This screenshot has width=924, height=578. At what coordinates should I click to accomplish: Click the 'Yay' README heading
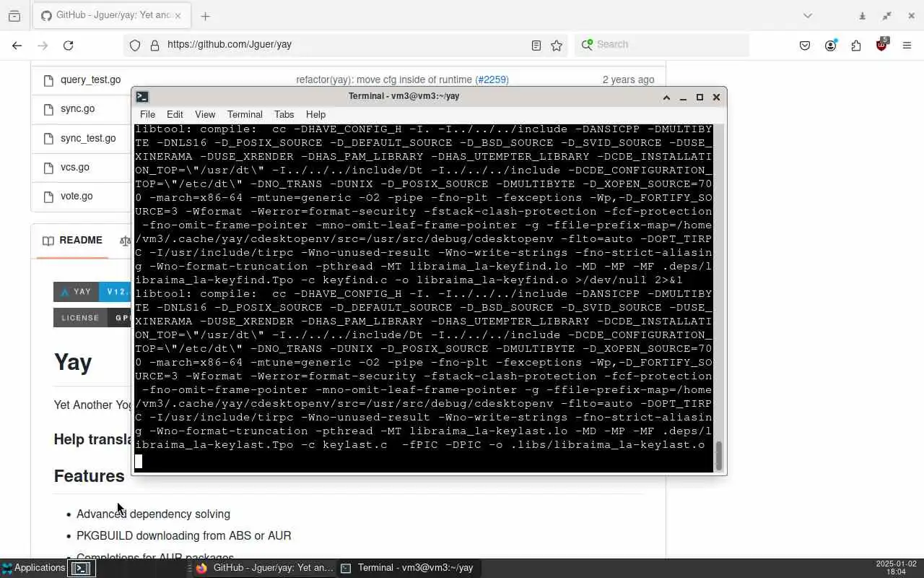point(73,362)
